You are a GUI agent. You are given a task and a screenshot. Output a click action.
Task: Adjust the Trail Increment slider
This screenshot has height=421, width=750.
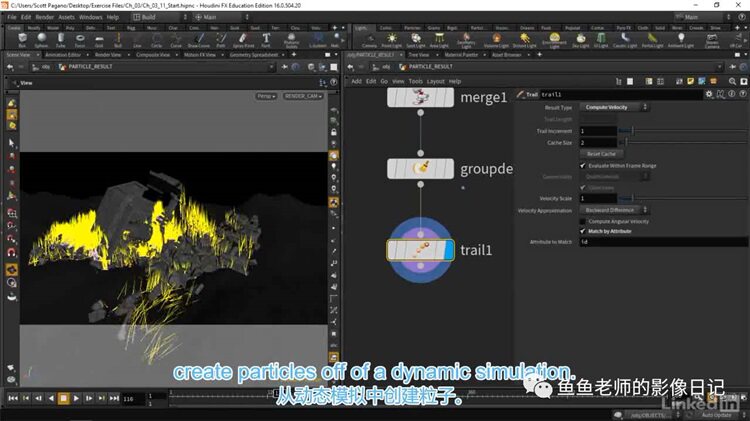tap(683, 131)
